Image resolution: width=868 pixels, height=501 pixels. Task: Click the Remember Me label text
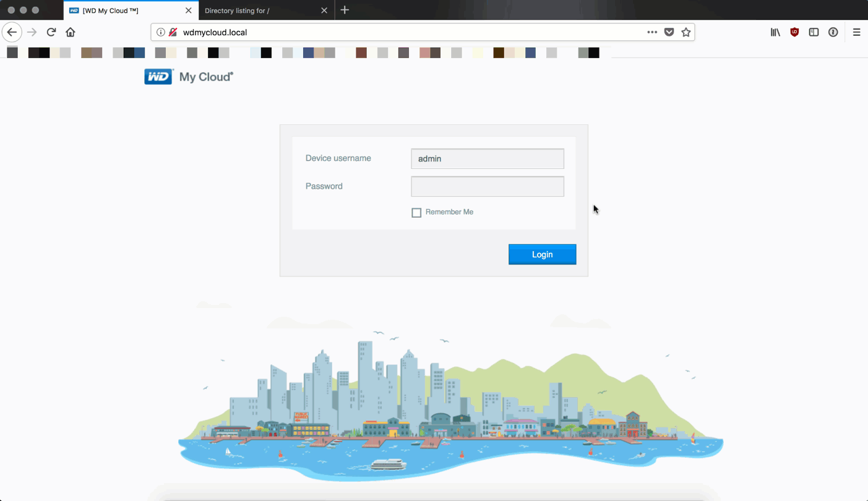point(449,212)
